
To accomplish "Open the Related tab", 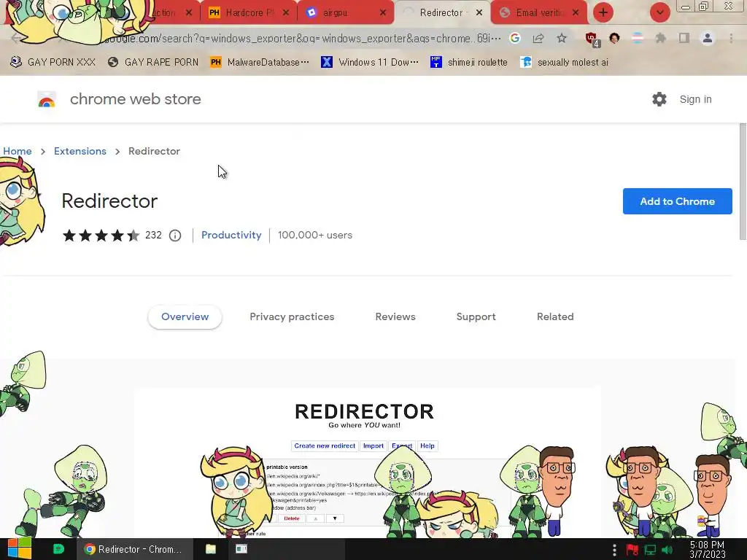I will tap(555, 316).
